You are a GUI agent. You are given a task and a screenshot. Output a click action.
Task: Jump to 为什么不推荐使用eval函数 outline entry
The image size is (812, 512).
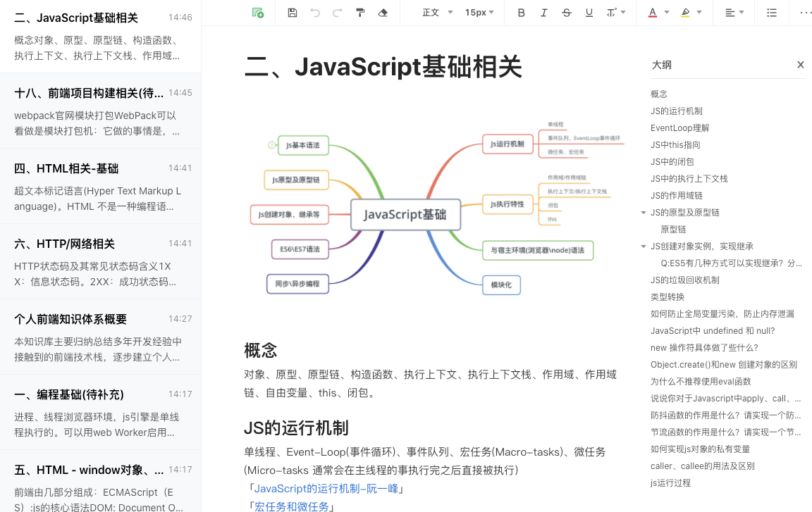click(701, 382)
